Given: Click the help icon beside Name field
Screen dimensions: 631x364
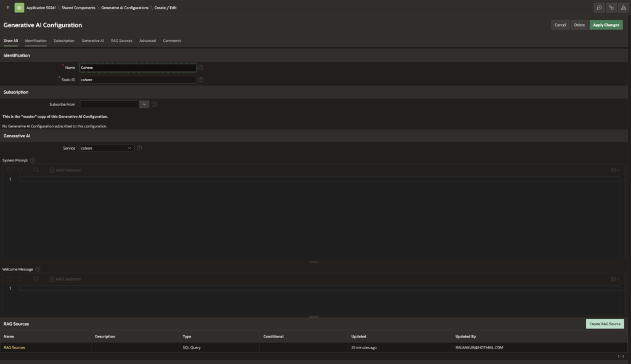Looking at the screenshot, I should (201, 68).
